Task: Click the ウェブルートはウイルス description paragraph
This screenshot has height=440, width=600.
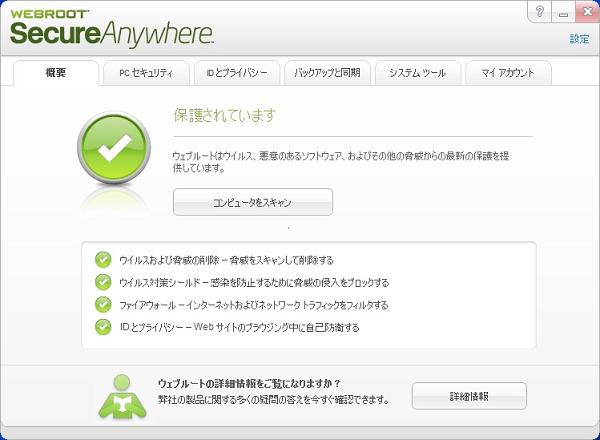Action: (341, 161)
